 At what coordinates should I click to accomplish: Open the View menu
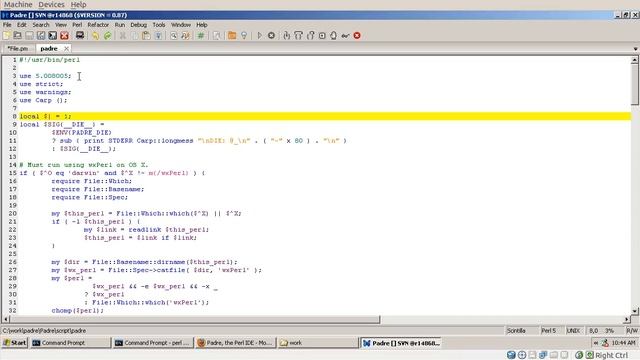pyautogui.click(x=61, y=24)
